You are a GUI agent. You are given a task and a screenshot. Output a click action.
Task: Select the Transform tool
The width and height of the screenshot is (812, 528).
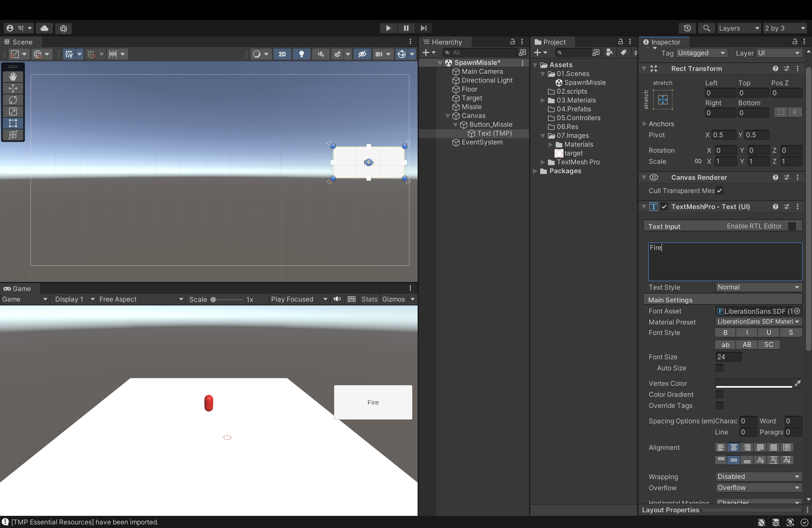click(x=13, y=135)
